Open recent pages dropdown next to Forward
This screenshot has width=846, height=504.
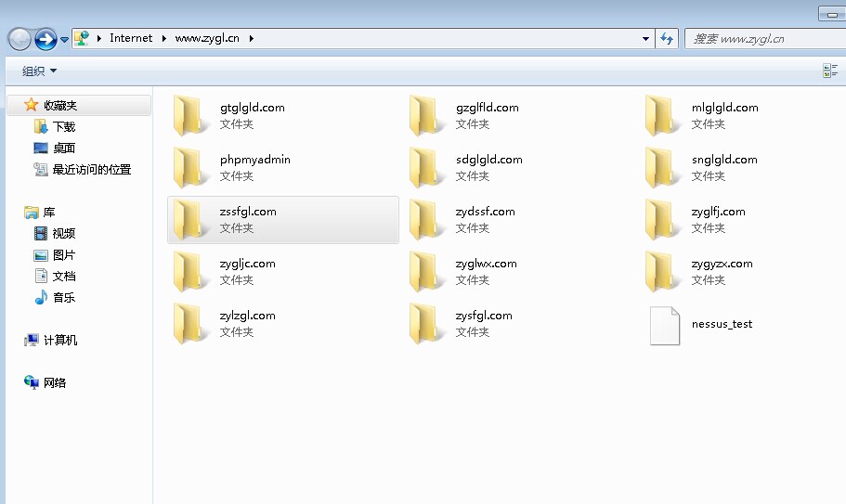[x=65, y=39]
